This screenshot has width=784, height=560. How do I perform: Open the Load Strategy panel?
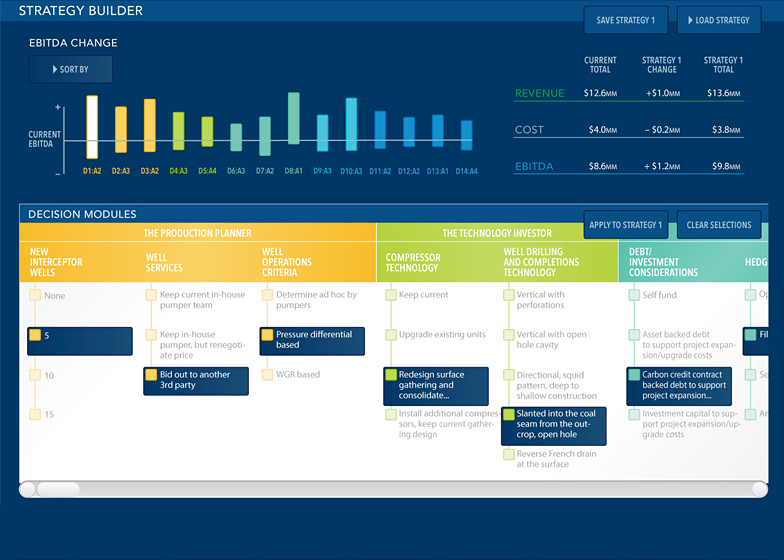[x=718, y=21]
